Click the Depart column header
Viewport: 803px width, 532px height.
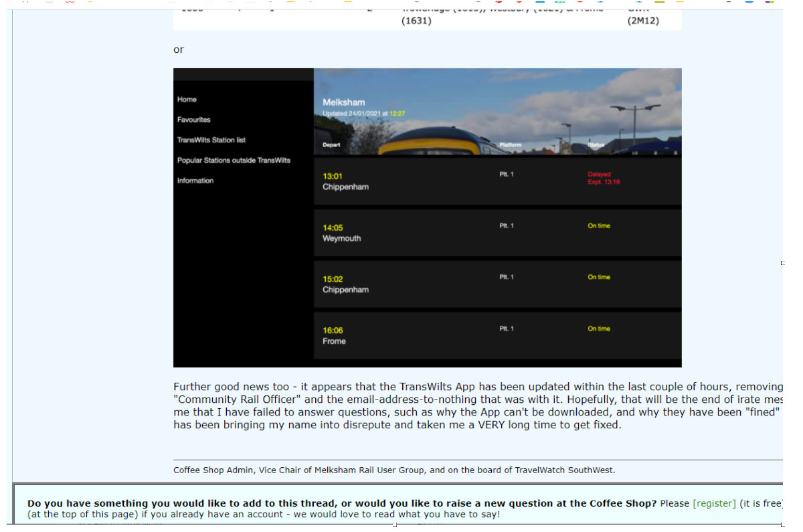[331, 145]
